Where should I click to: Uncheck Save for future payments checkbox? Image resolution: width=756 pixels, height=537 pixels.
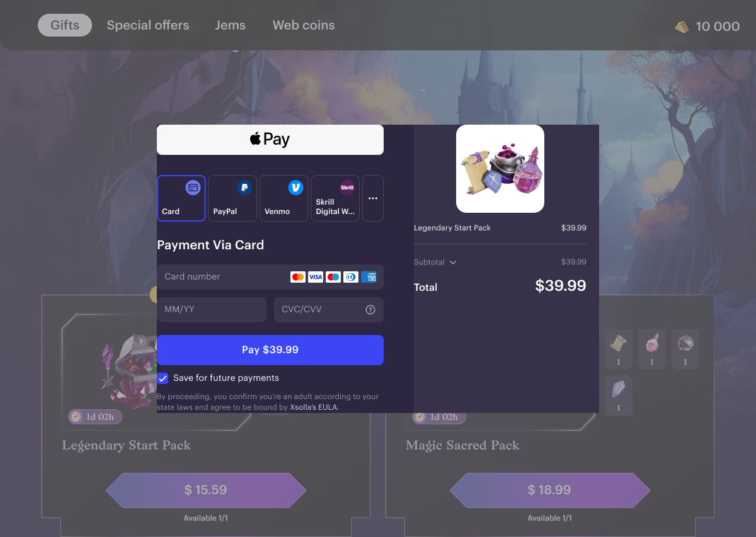[163, 378]
